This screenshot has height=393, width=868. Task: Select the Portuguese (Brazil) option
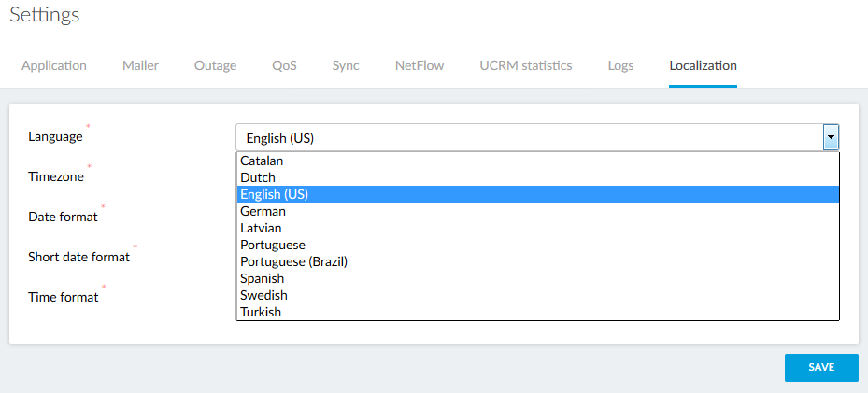(x=293, y=261)
